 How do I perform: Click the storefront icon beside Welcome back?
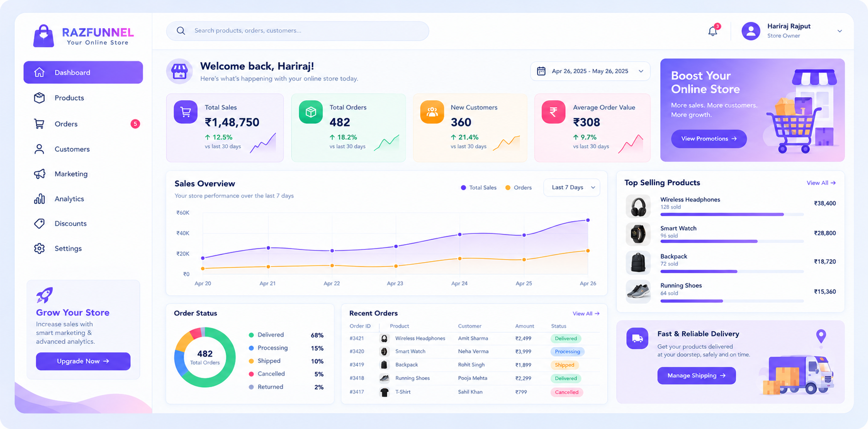(179, 71)
